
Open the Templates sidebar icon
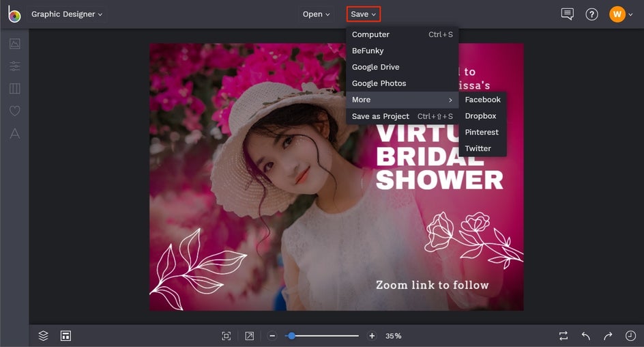tap(15, 88)
